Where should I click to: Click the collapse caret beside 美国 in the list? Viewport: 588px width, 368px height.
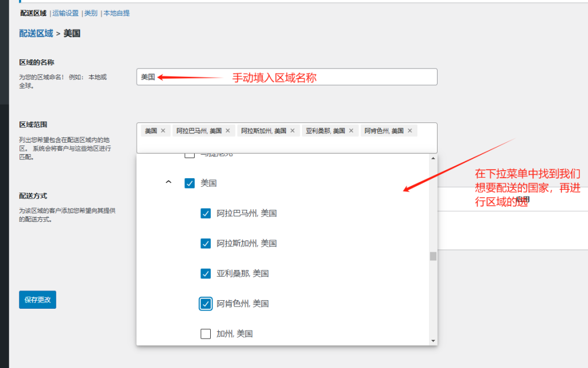pyautogui.click(x=169, y=182)
